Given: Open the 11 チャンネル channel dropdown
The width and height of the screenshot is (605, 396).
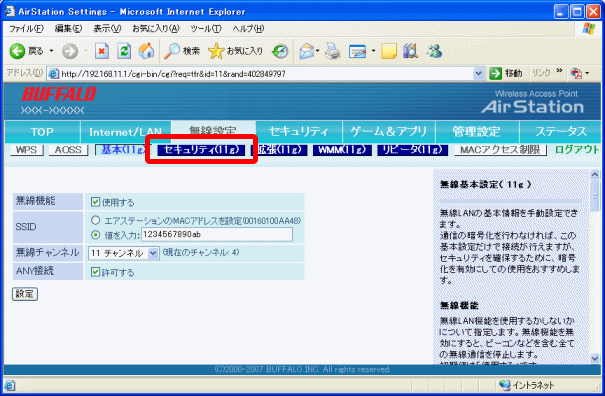Looking at the screenshot, I should click(123, 253).
